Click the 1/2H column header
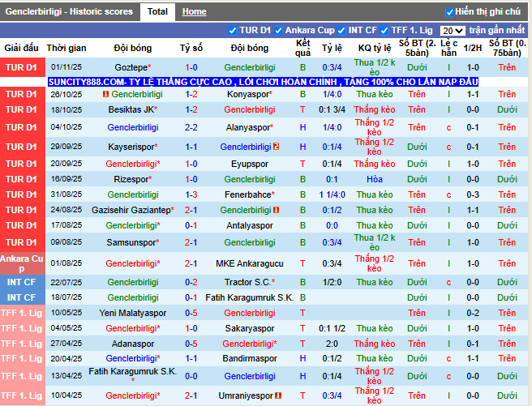The width and height of the screenshot is (532, 406). pyautogui.click(x=473, y=48)
